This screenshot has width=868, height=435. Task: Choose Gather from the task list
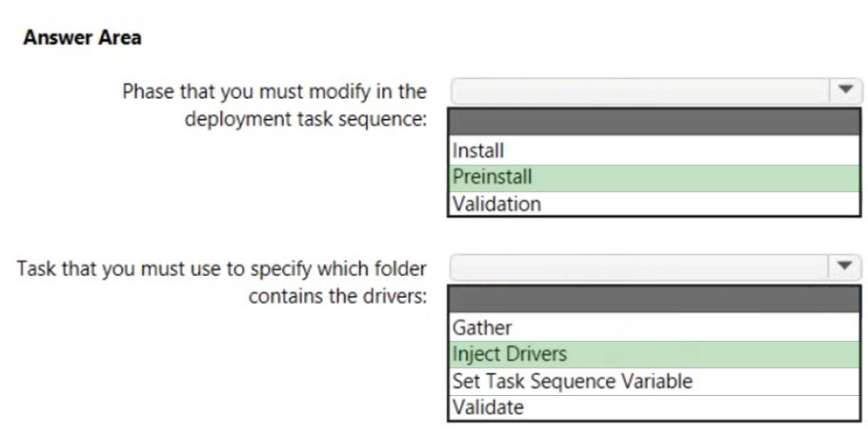655,327
